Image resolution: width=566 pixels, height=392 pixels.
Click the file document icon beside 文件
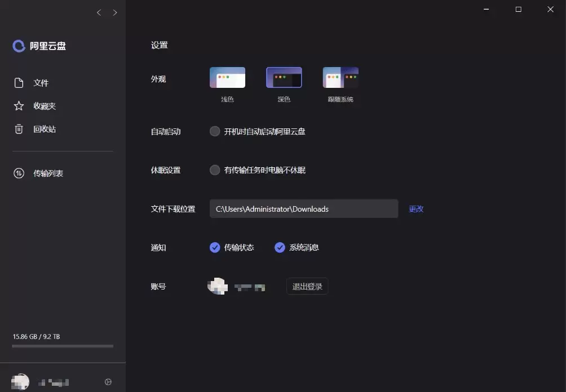(19, 83)
